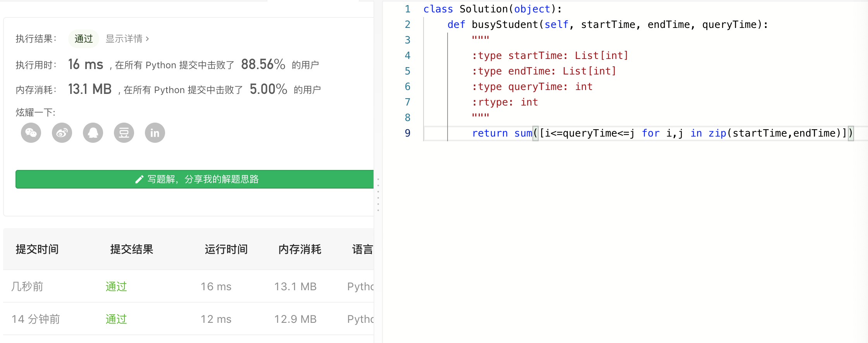Click the 12.9 MB memory table cell
The image size is (868, 343).
click(295, 319)
